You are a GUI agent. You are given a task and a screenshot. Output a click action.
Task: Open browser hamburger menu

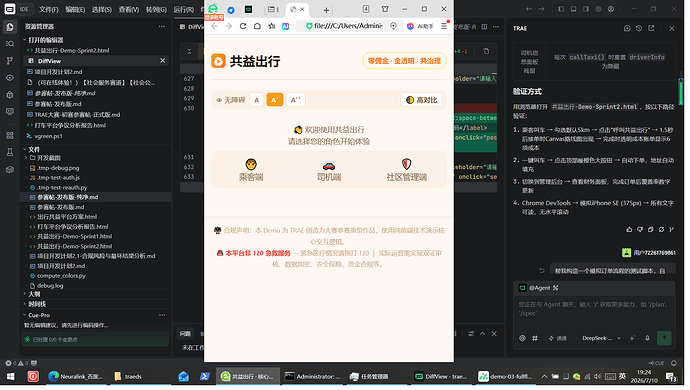(x=444, y=26)
